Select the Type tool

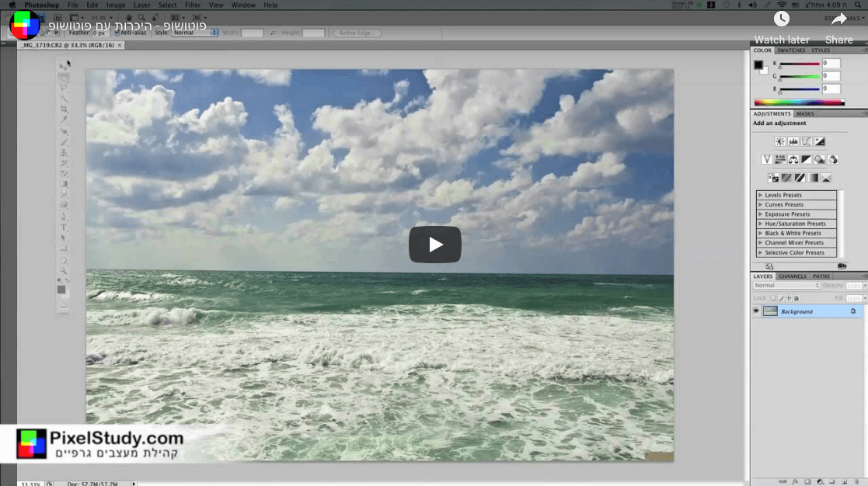[63, 227]
